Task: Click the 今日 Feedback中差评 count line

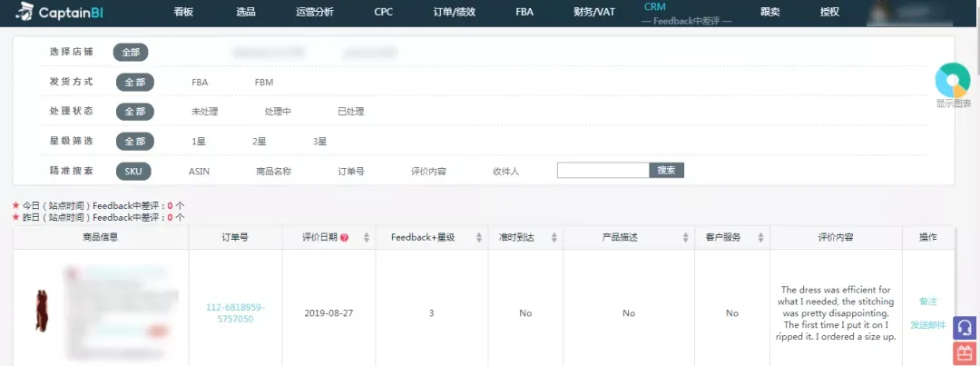Action: (99, 205)
